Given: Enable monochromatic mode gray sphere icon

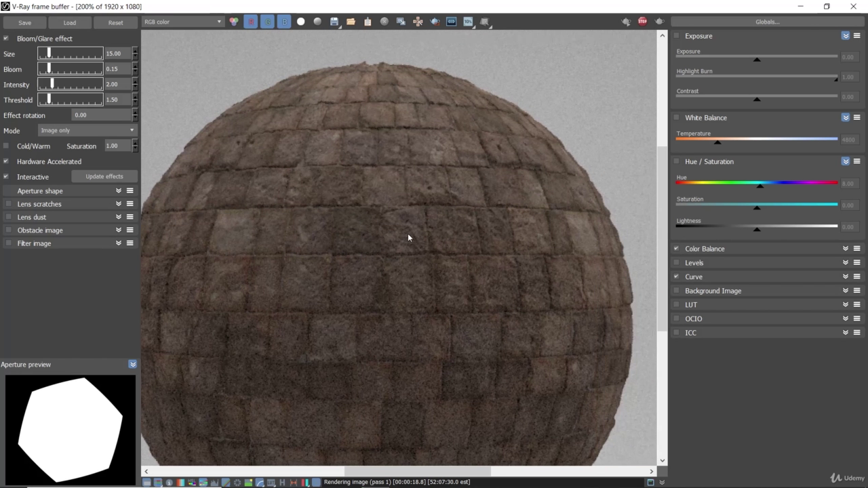Looking at the screenshot, I should [317, 22].
